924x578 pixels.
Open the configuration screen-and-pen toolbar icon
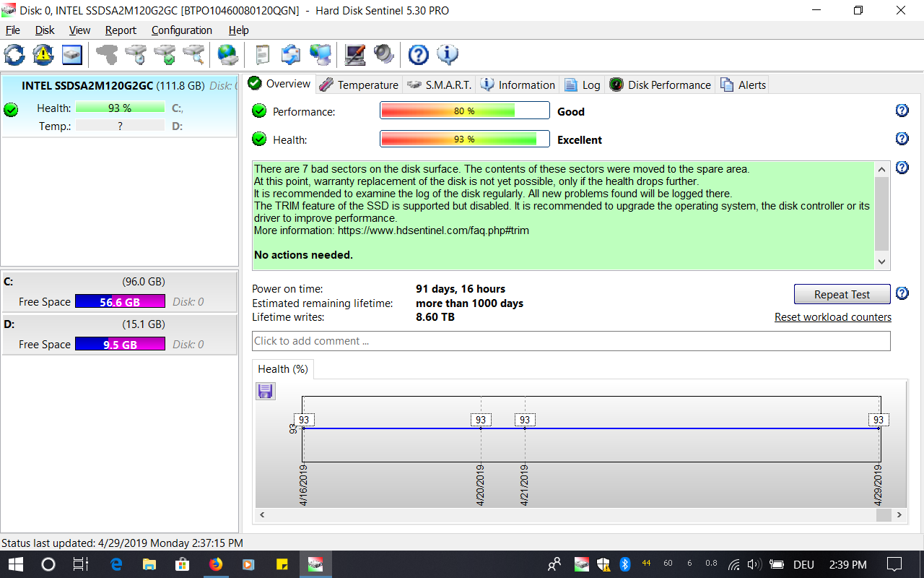tap(355, 54)
